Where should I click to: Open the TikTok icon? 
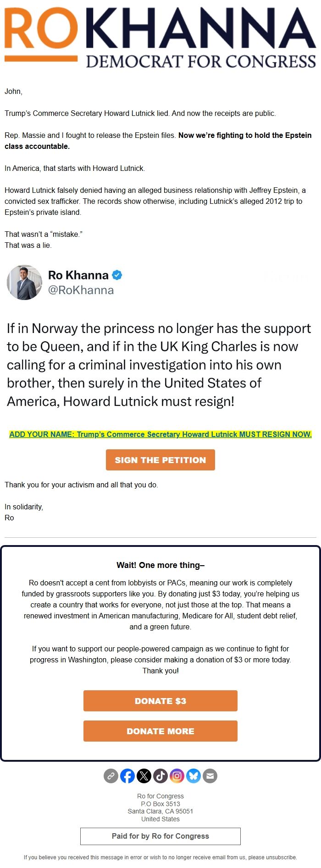pyautogui.click(x=160, y=776)
